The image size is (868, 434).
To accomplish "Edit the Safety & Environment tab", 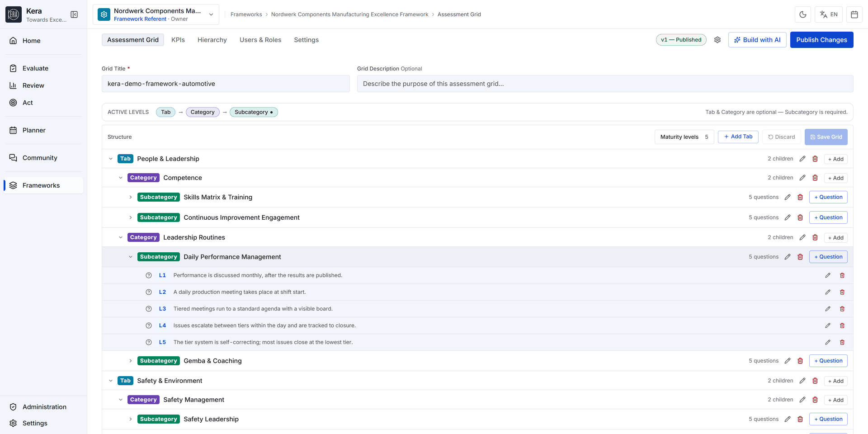I will pos(802,381).
